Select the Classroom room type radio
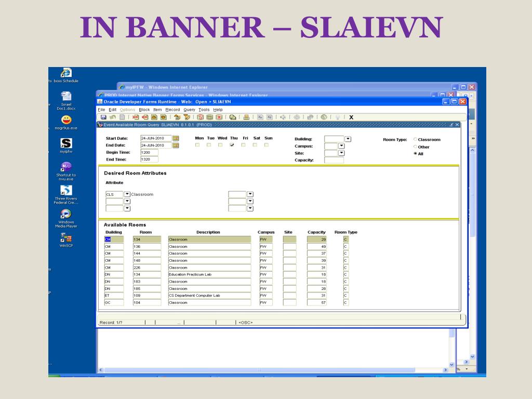The width and height of the screenshot is (532, 399). [x=415, y=139]
